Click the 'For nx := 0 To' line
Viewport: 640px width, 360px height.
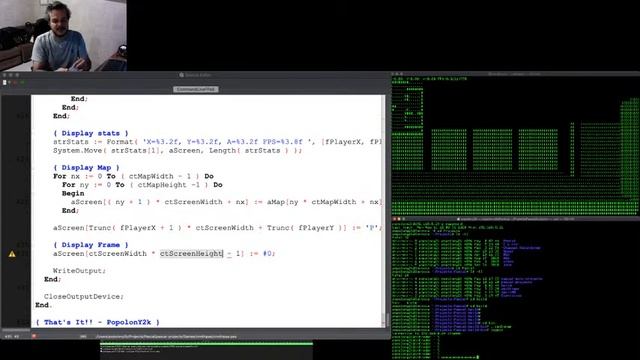coord(133,176)
